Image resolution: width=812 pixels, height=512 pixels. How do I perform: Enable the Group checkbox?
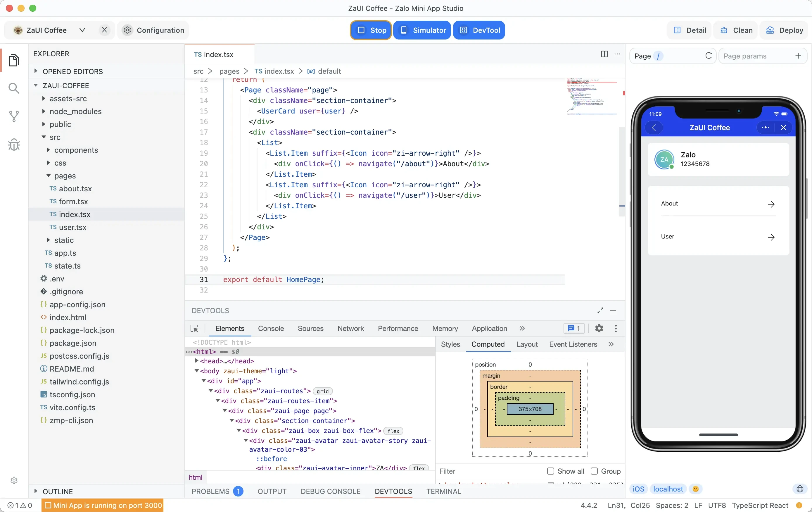pos(594,471)
